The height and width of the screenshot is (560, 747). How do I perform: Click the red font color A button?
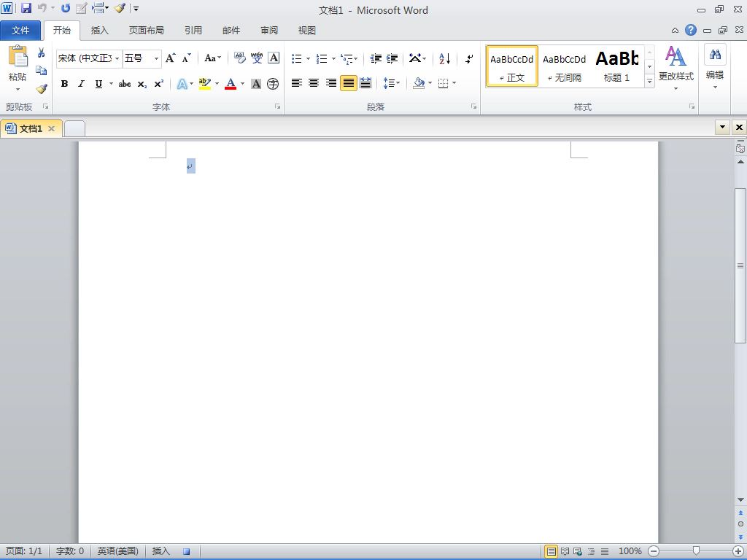pos(231,84)
